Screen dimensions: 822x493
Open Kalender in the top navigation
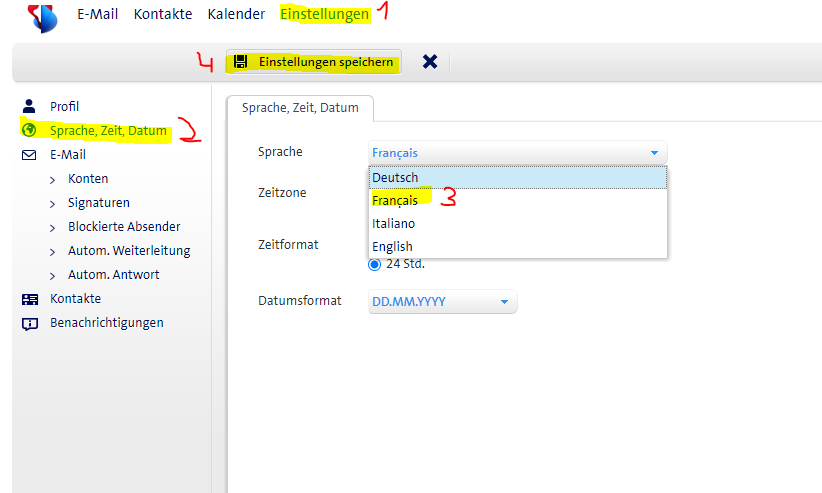[x=236, y=14]
